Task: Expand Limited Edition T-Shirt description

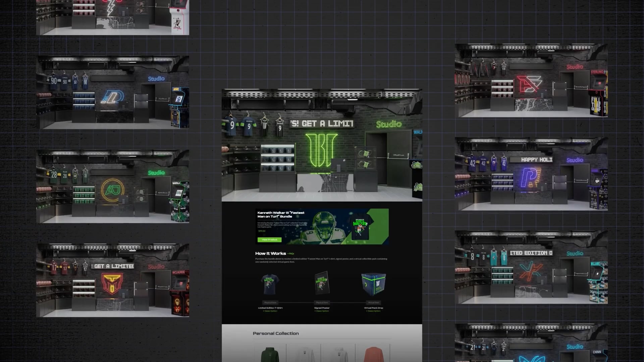Action: (270, 311)
